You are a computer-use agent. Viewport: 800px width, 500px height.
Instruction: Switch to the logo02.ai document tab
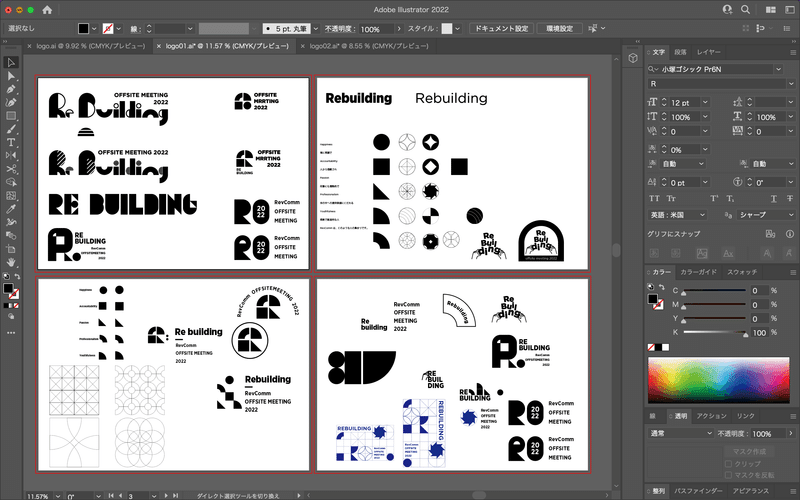369,46
